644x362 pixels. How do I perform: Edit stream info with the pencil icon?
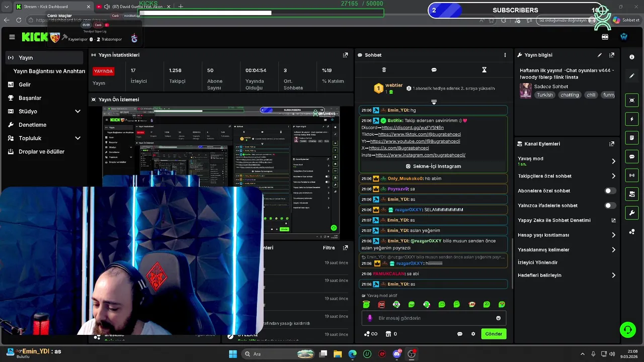[x=600, y=55]
